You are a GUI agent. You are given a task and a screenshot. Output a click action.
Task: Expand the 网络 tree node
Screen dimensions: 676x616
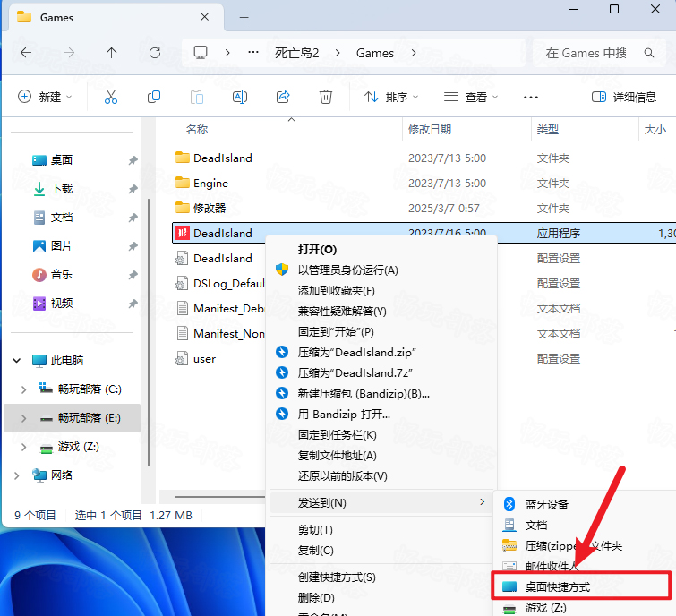click(17, 475)
